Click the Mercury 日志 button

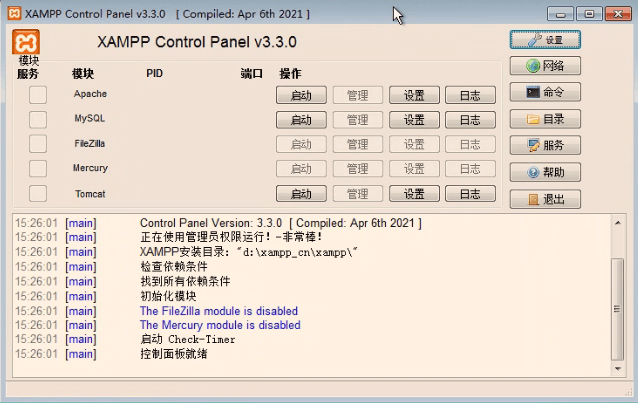[470, 169]
